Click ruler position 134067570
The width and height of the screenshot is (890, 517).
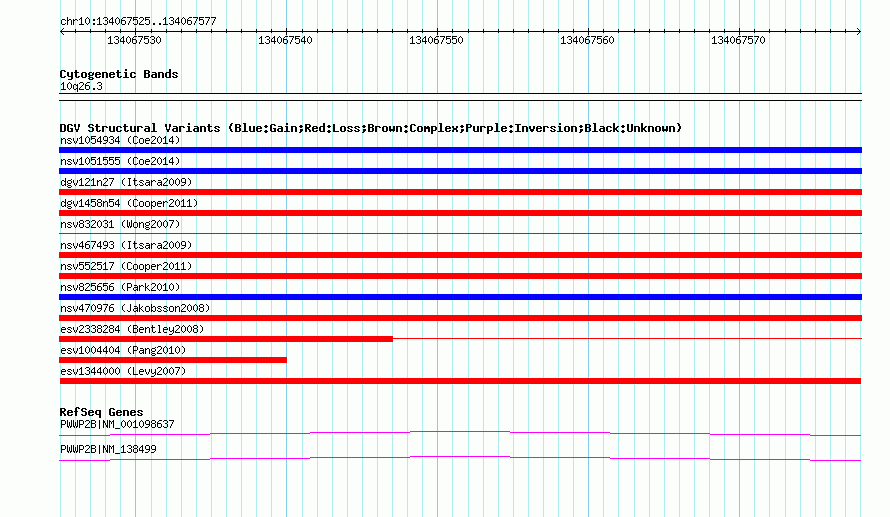[738, 40]
